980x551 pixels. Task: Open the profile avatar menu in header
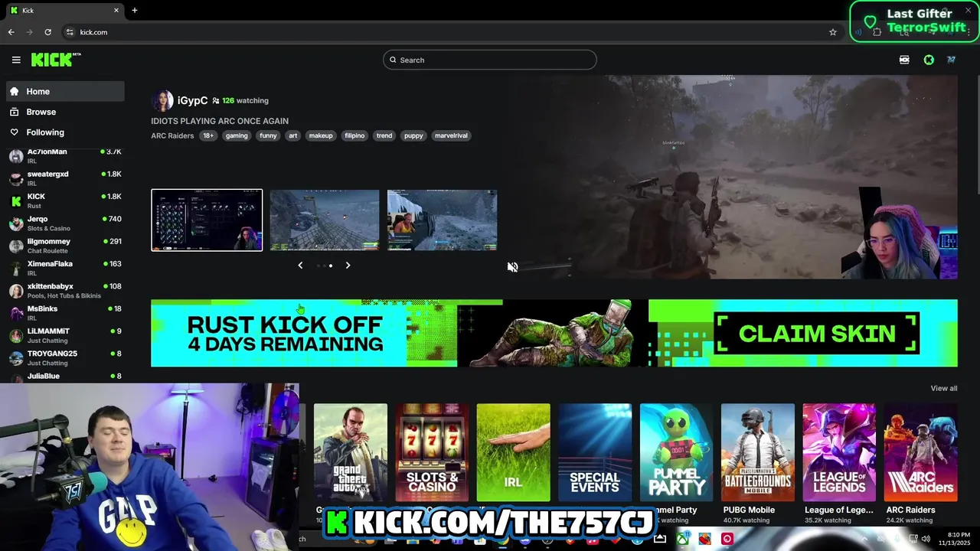(951, 60)
